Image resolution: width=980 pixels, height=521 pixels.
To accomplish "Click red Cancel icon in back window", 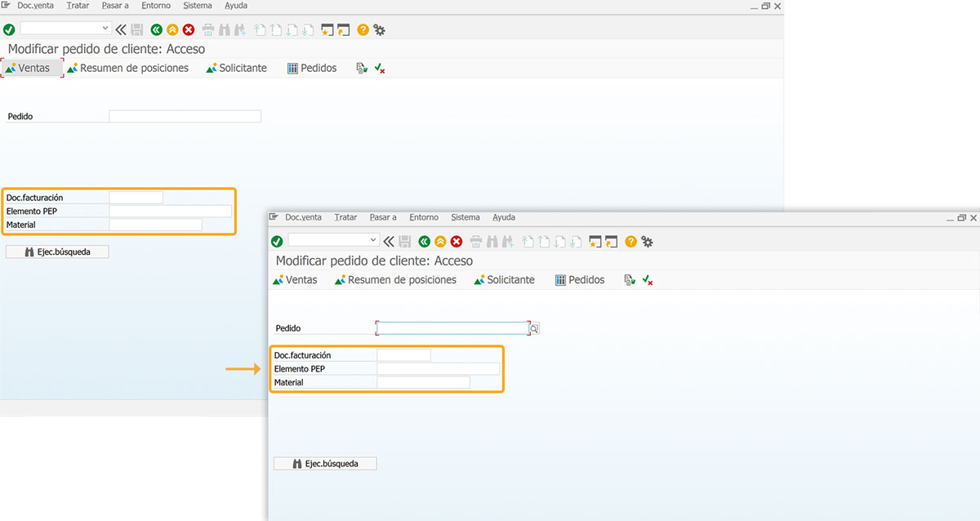I will click(189, 30).
